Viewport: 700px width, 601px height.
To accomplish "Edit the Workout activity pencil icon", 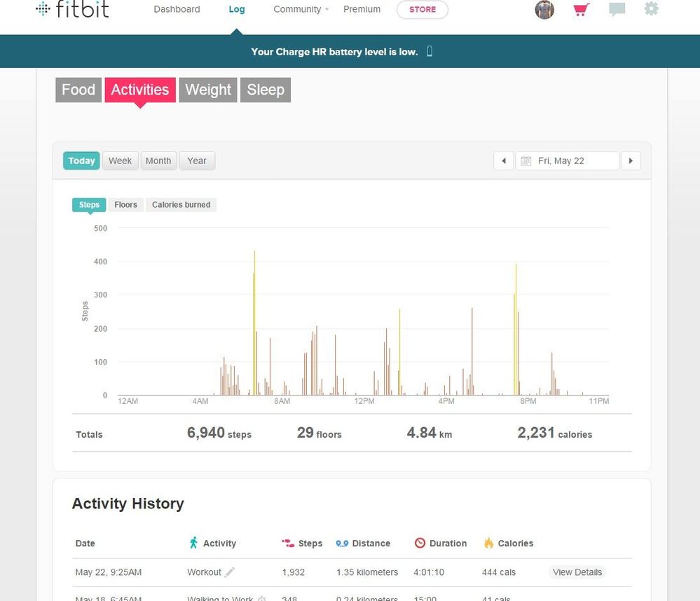I will pos(230,572).
